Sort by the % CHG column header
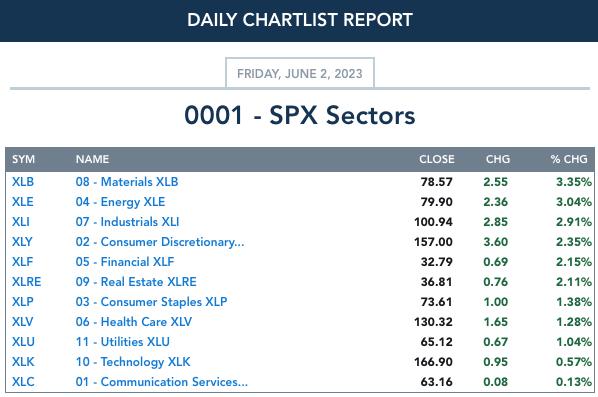Image resolution: width=598 pixels, height=397 pixels. pyautogui.click(x=569, y=159)
